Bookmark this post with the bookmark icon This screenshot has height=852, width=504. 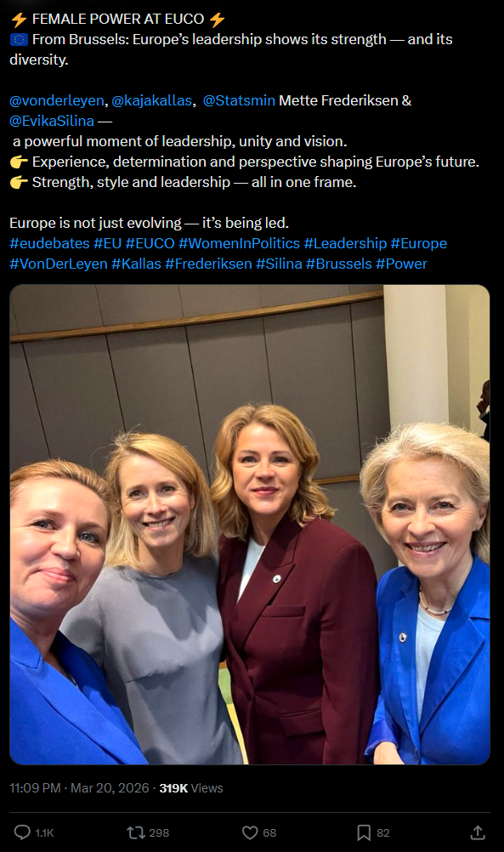[x=364, y=832]
